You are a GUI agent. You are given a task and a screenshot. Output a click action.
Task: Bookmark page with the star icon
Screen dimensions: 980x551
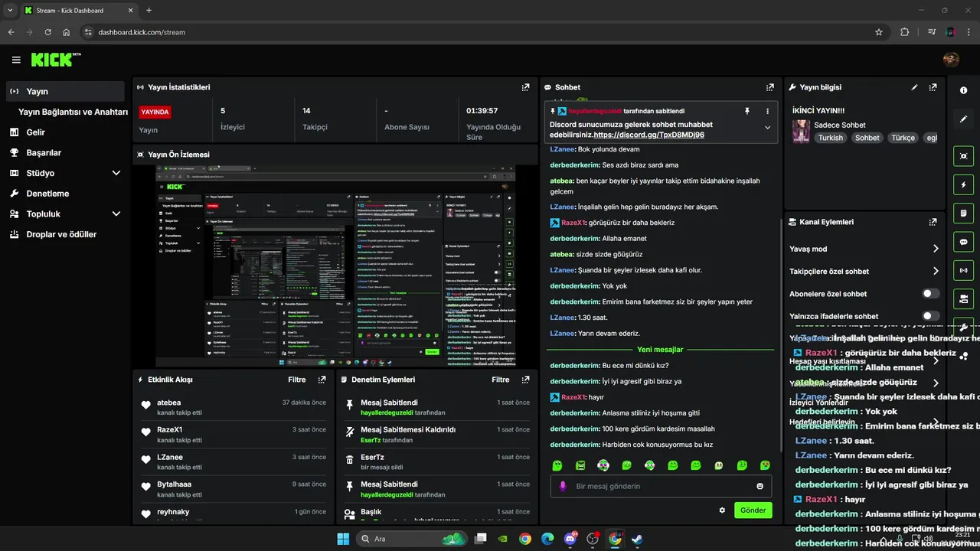(x=879, y=32)
